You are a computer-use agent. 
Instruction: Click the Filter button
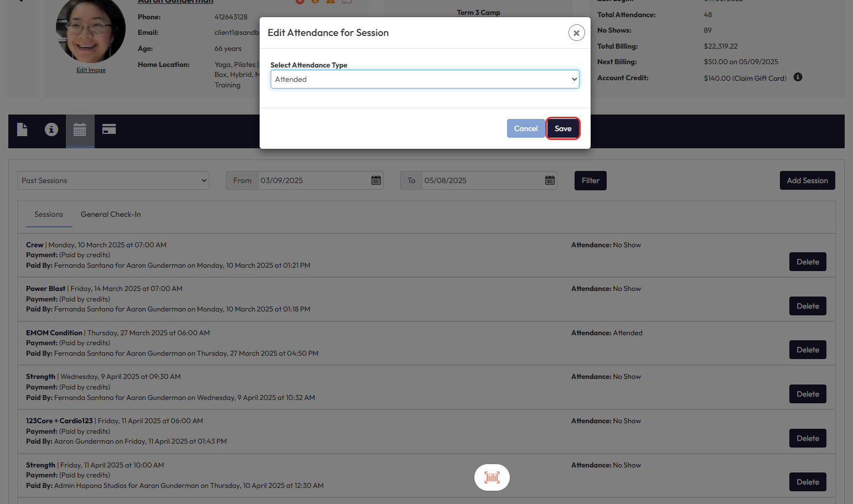[x=590, y=180]
